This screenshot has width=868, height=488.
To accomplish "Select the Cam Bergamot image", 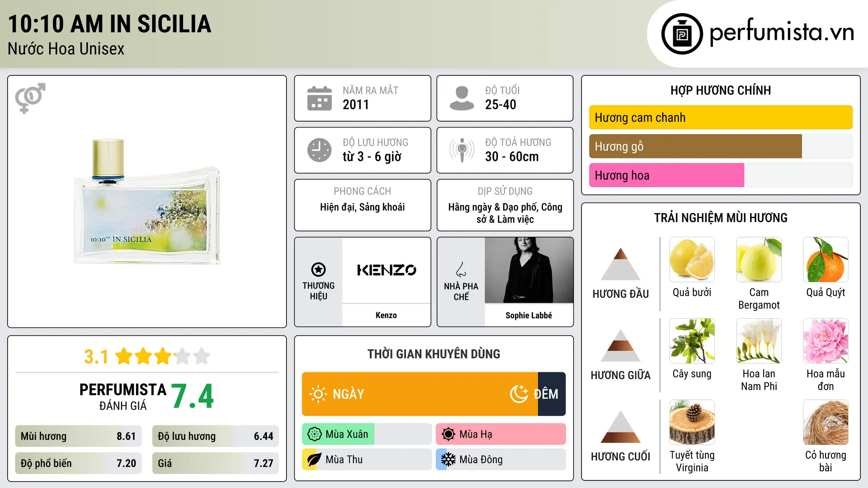I will click(759, 260).
